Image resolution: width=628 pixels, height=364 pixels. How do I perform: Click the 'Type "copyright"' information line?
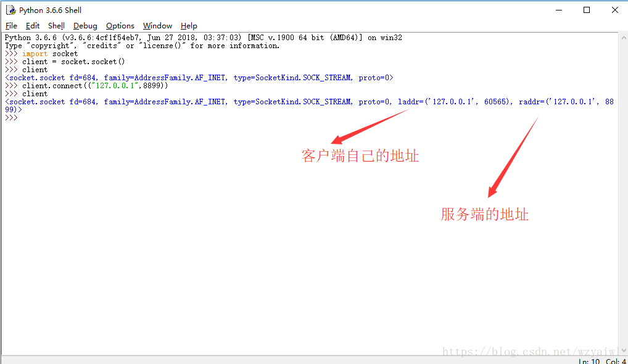pyautogui.click(x=142, y=46)
